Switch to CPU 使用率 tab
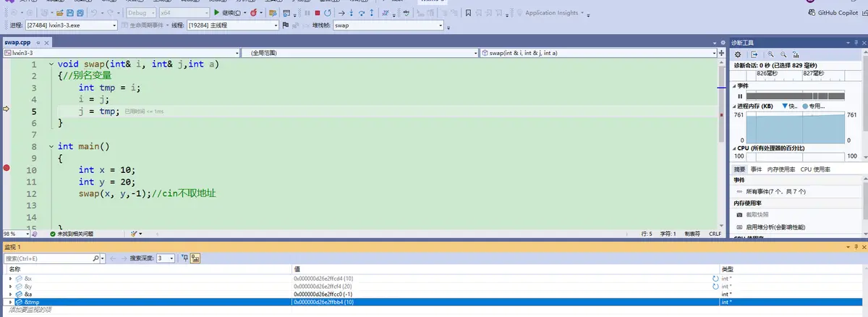This screenshot has width=868, height=317. pyautogui.click(x=815, y=169)
